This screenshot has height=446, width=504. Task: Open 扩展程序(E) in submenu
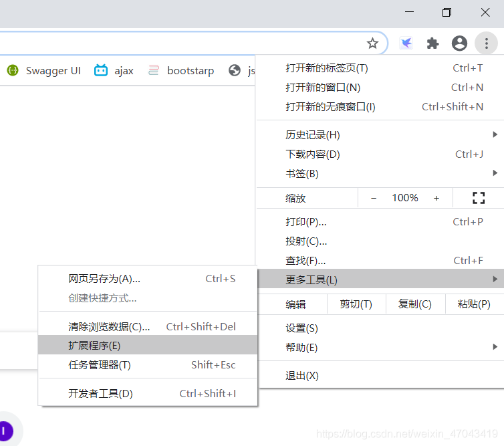[x=148, y=345]
